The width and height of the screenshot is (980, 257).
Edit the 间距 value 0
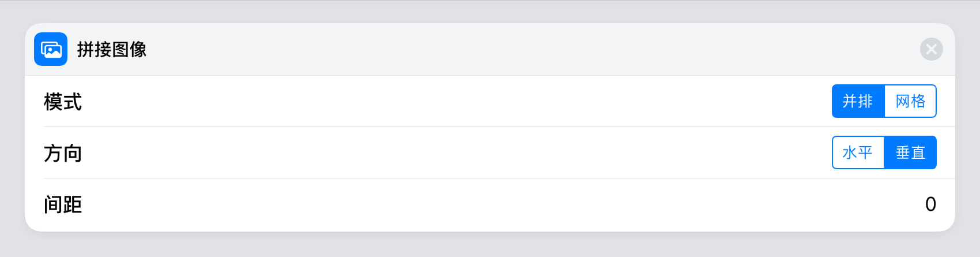pyautogui.click(x=930, y=204)
